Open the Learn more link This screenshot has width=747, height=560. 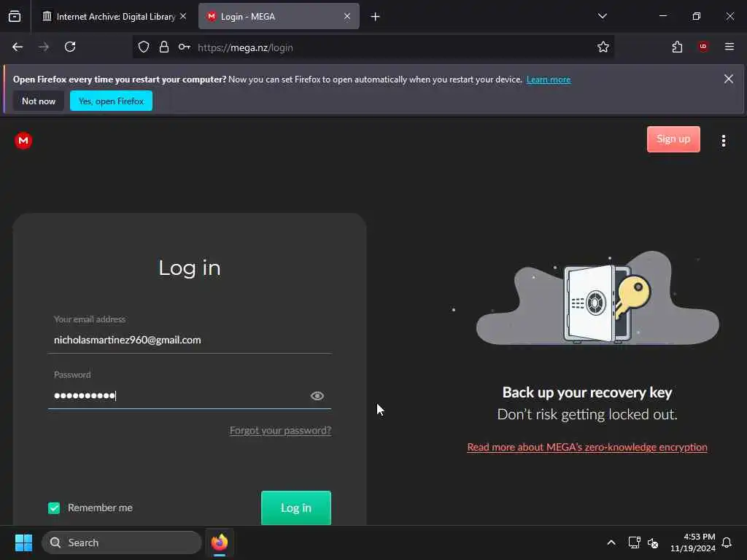tap(549, 79)
